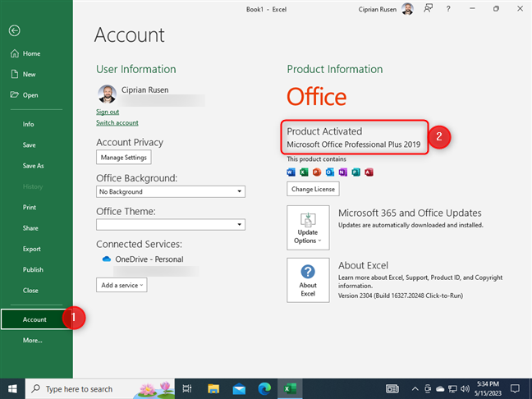Open Manage Settings for Account Privacy

point(123,158)
